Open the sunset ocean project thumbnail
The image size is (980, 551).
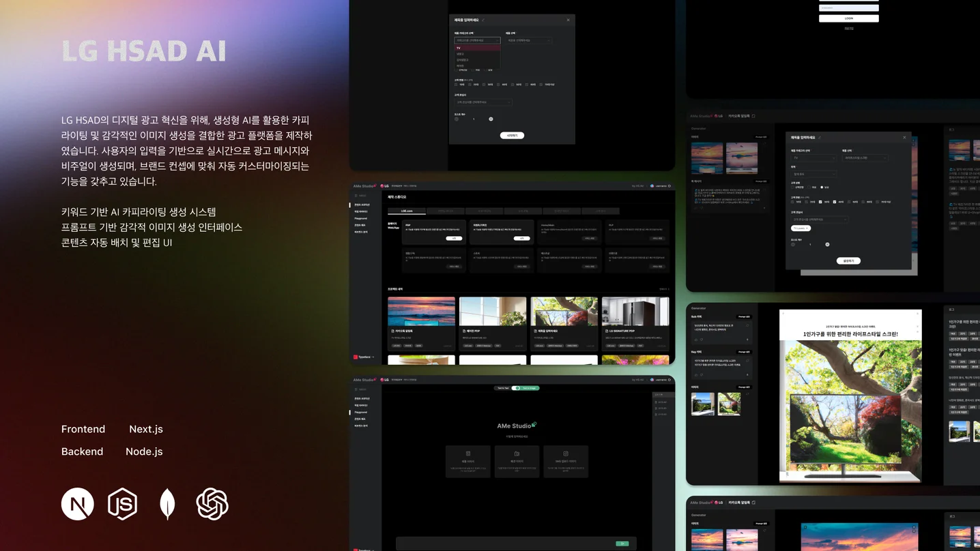coord(421,312)
